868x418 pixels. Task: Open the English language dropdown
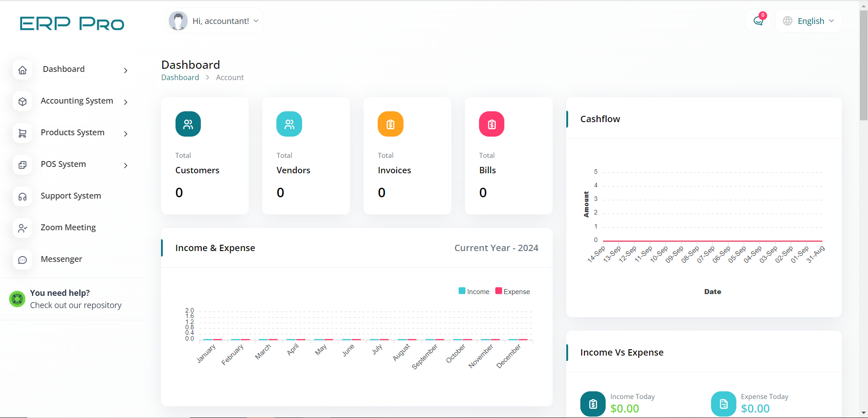click(808, 21)
